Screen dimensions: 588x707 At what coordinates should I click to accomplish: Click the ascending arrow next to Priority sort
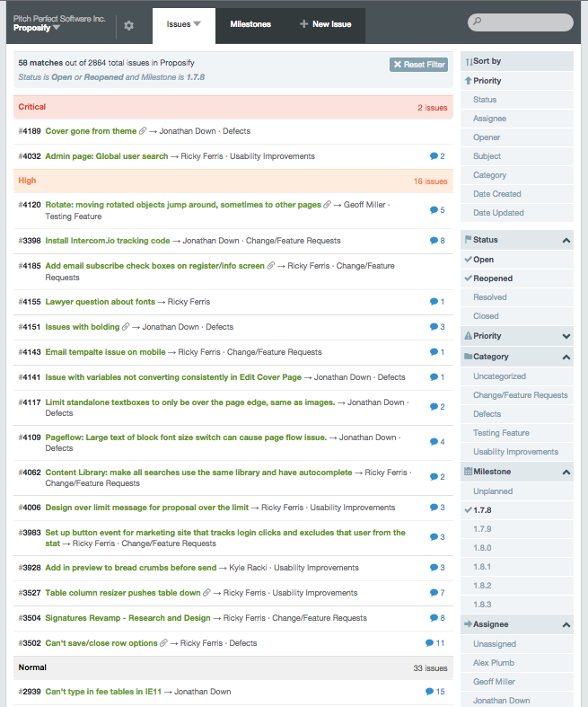(468, 81)
